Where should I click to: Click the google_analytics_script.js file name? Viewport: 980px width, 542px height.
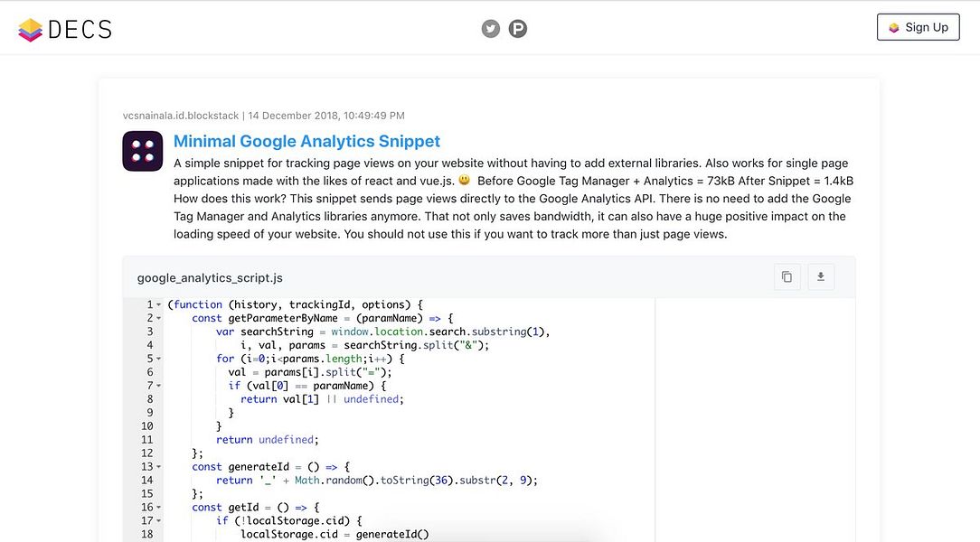(210, 277)
